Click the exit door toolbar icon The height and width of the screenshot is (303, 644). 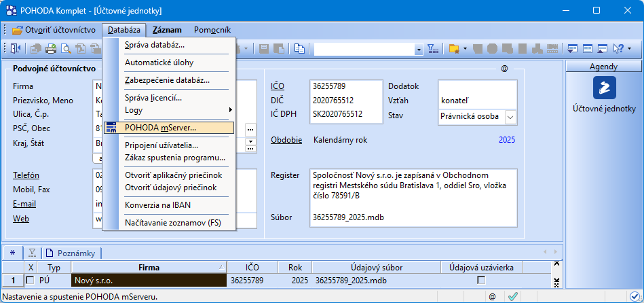point(16,48)
